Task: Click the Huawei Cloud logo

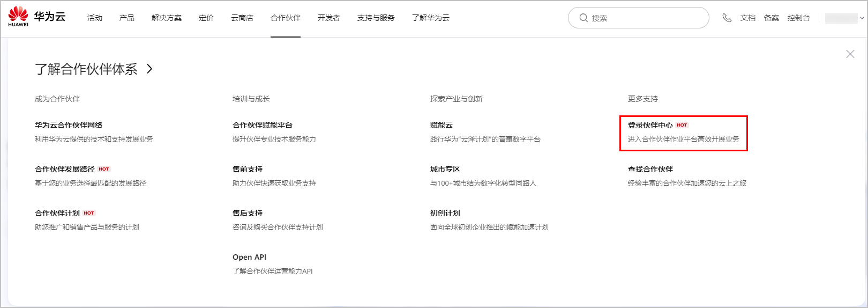Action: point(37,17)
